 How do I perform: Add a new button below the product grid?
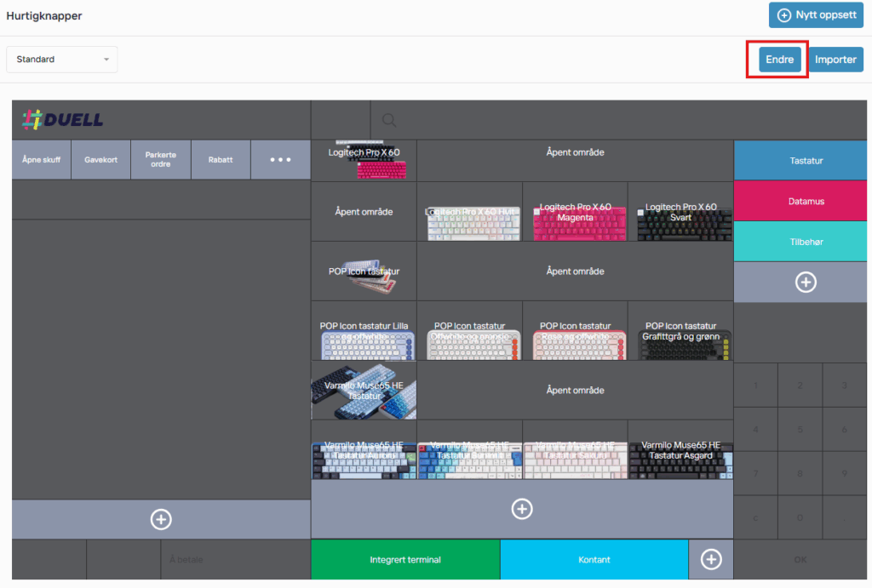[521, 509]
